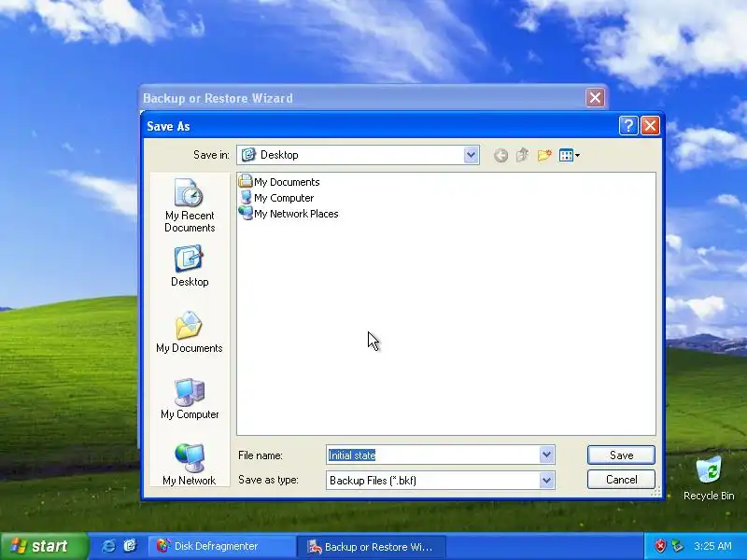Expand the File name history dropdown
The width and height of the screenshot is (747, 560).
(546, 455)
